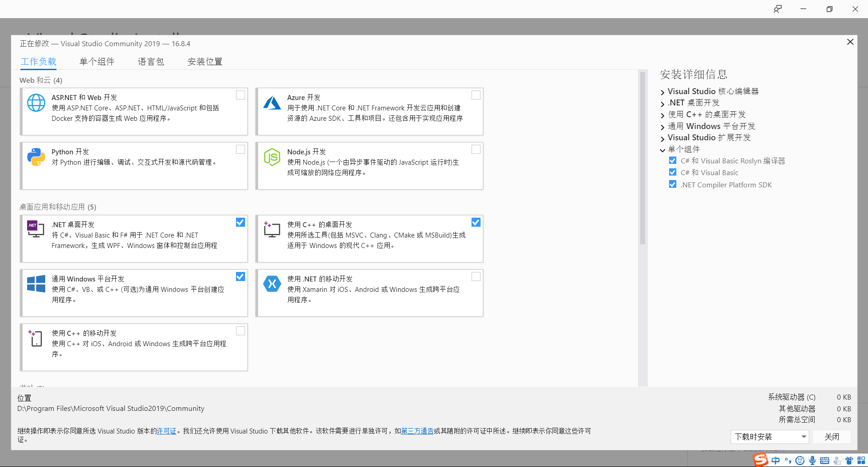Image resolution: width=868 pixels, height=467 pixels.
Task: Click the feedback icon in title bar
Action: (778, 9)
